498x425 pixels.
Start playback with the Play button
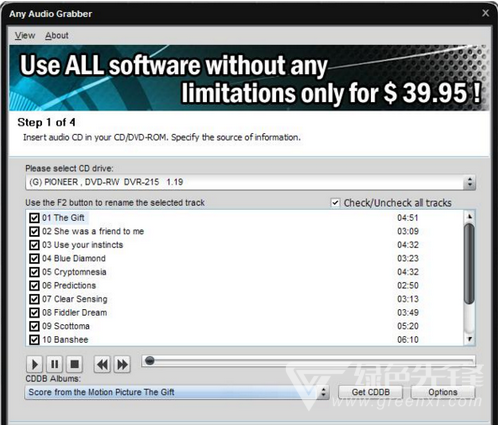(35, 364)
